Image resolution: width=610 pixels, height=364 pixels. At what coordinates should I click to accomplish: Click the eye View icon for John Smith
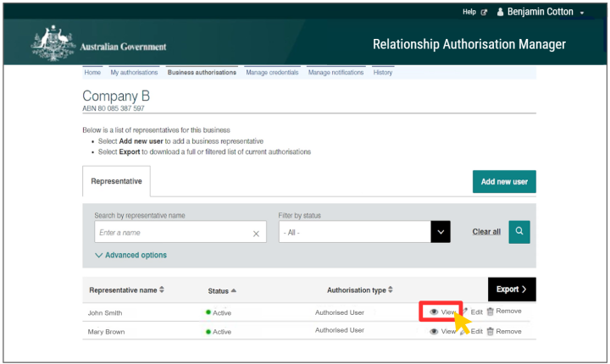(x=434, y=312)
